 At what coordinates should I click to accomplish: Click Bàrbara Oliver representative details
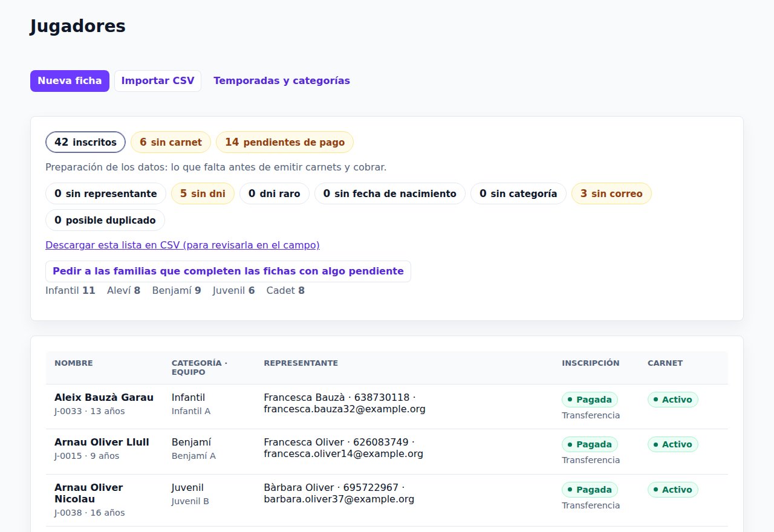339,493
